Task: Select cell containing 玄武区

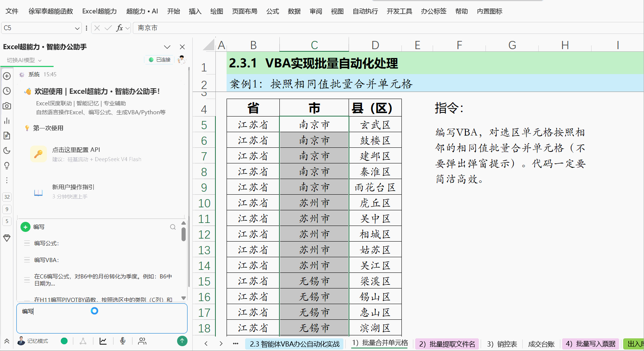Action: 375,125
